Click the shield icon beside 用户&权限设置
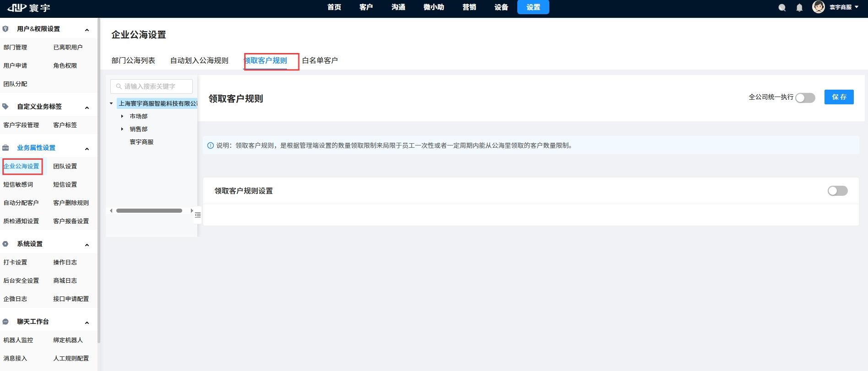 (5, 29)
